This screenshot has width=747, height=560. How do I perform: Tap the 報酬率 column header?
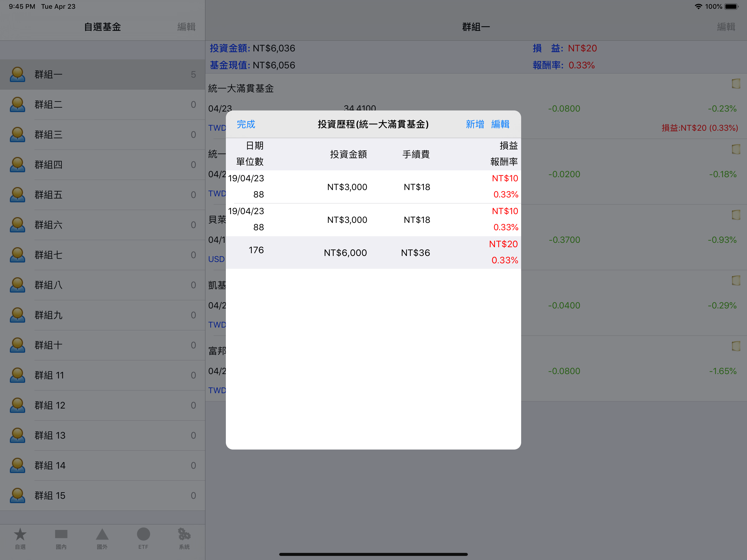pos(504,162)
